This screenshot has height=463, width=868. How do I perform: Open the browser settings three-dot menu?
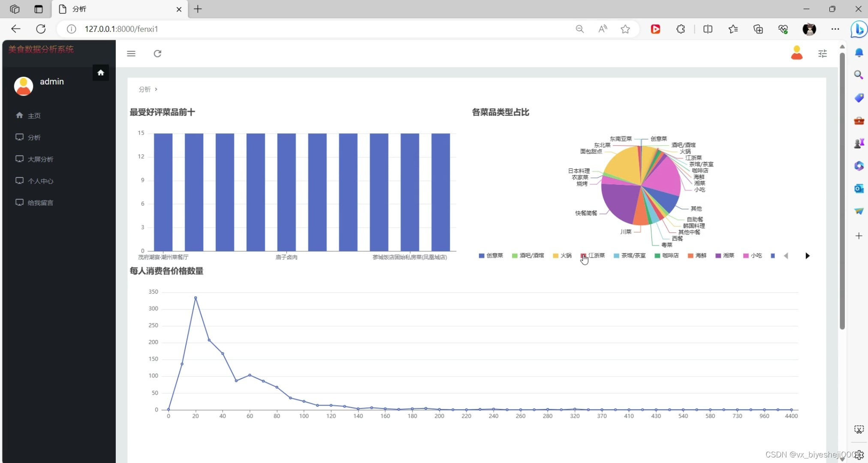tap(835, 29)
